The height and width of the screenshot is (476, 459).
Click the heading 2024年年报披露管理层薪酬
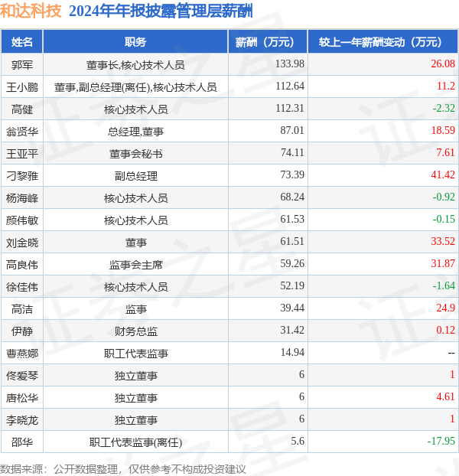161,11
